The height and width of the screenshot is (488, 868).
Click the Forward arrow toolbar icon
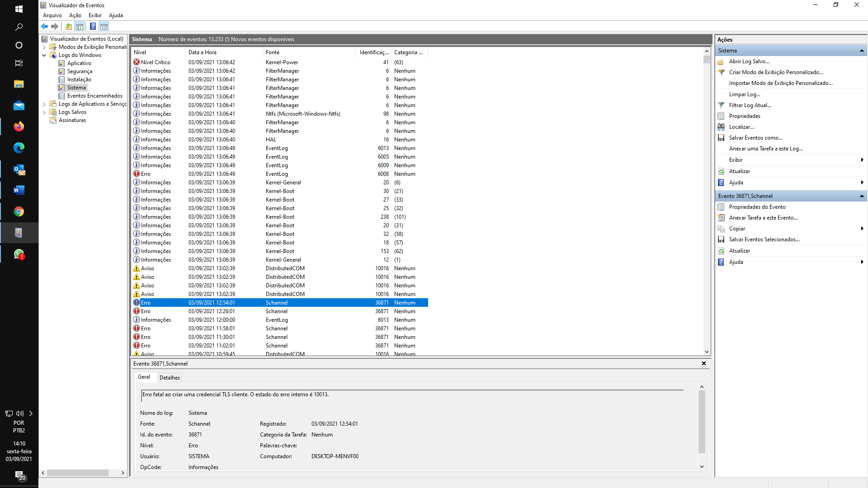55,26
